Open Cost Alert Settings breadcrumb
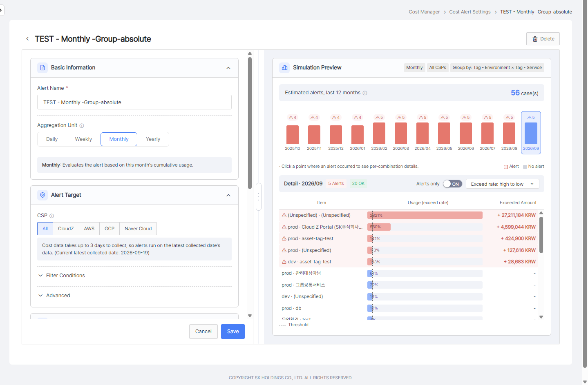 pyautogui.click(x=470, y=12)
